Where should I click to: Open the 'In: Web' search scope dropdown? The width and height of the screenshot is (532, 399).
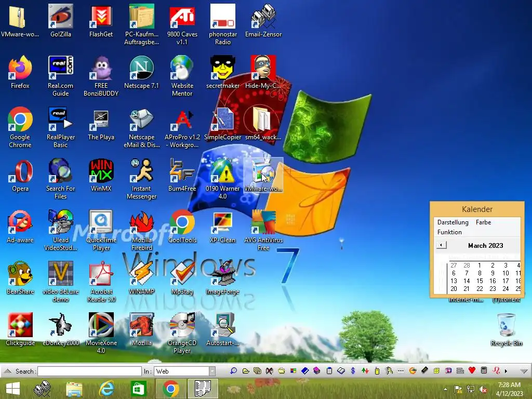point(212,371)
